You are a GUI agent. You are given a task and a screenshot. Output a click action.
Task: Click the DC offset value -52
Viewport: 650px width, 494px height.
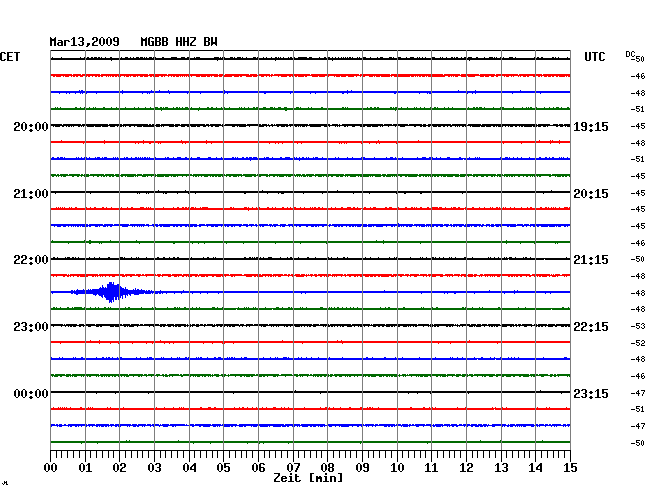638,343
